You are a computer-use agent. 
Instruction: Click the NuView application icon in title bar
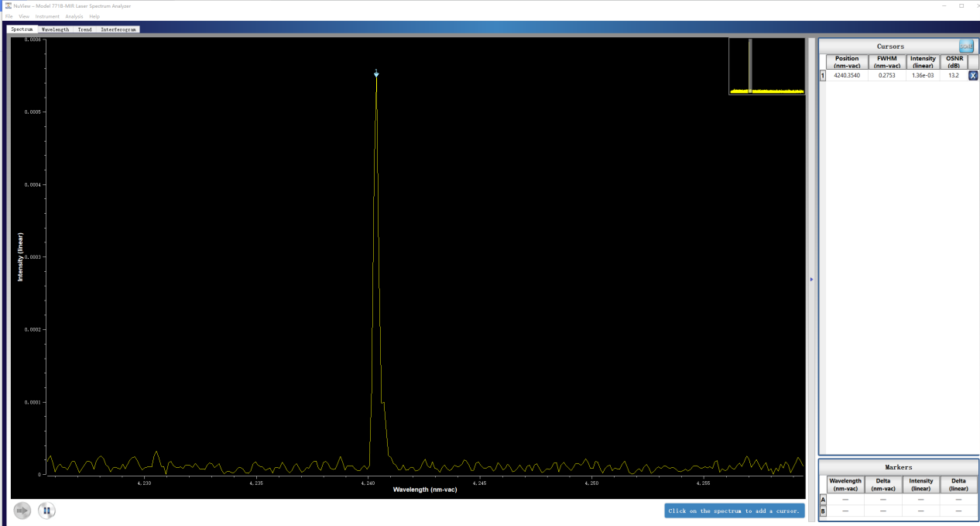pyautogui.click(x=8, y=5)
